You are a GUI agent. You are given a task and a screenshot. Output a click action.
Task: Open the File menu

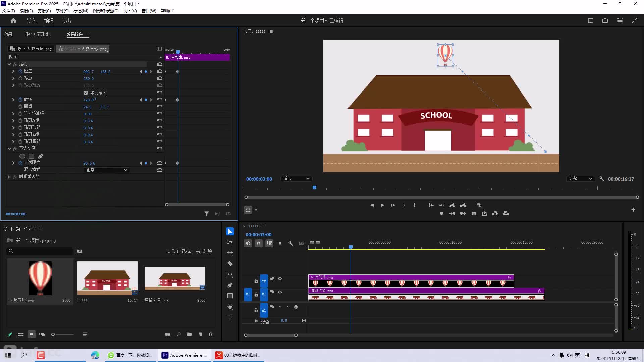pyautogui.click(x=8, y=11)
